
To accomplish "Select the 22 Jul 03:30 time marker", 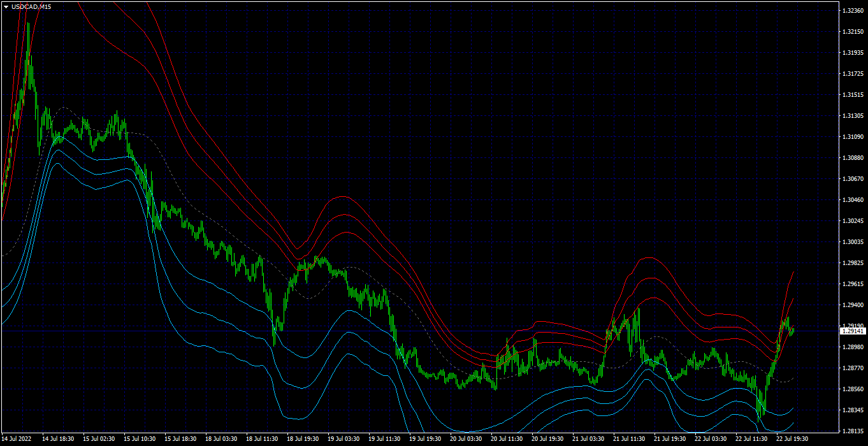I will tap(711, 439).
